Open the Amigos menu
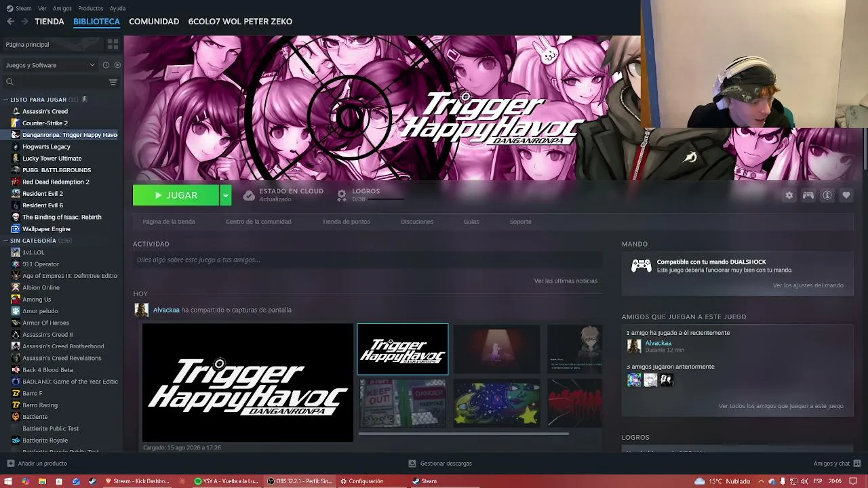The height and width of the screenshot is (488, 868). tap(62, 8)
